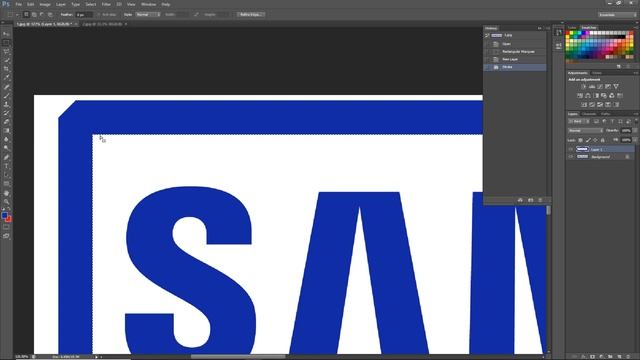The width and height of the screenshot is (640, 360).
Task: Open the Window menu
Action: click(149, 4)
